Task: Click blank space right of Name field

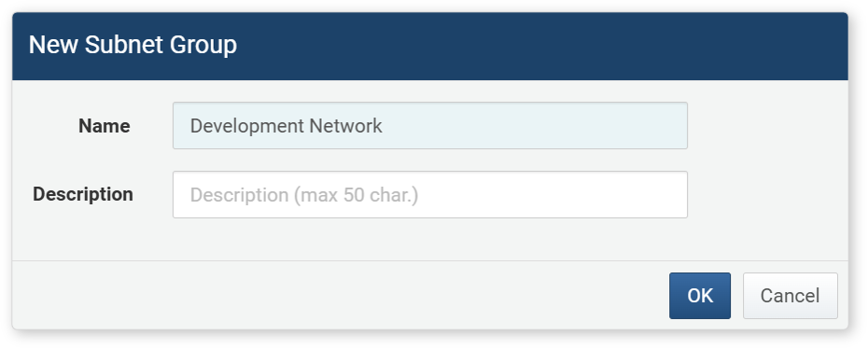Action: [x=768, y=126]
